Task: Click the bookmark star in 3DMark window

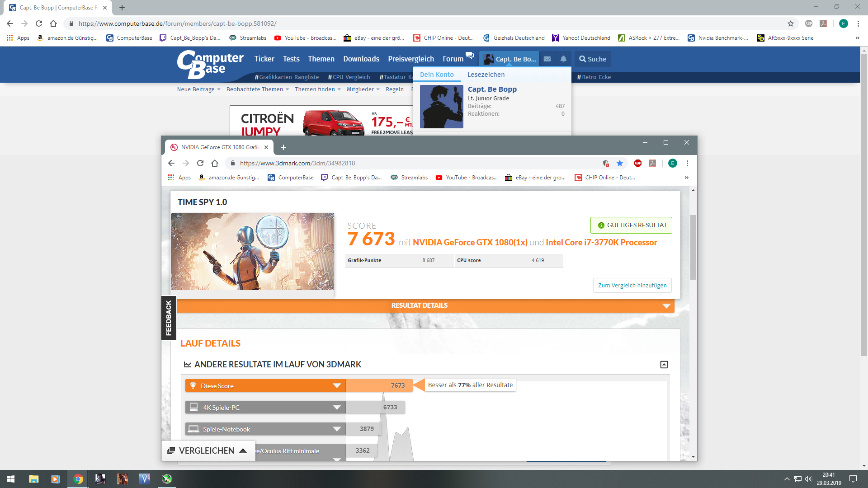Action: (x=620, y=163)
